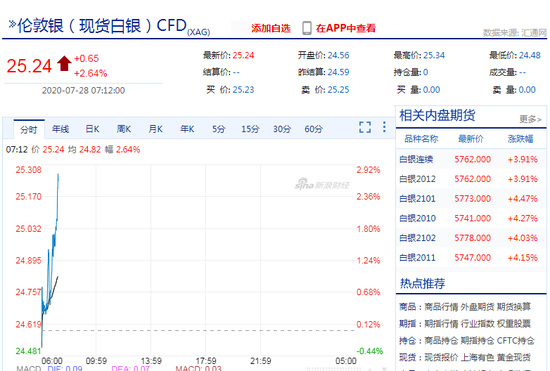Click the 开盘价 24.56 value
550x371 pixels.
[x=338, y=55]
